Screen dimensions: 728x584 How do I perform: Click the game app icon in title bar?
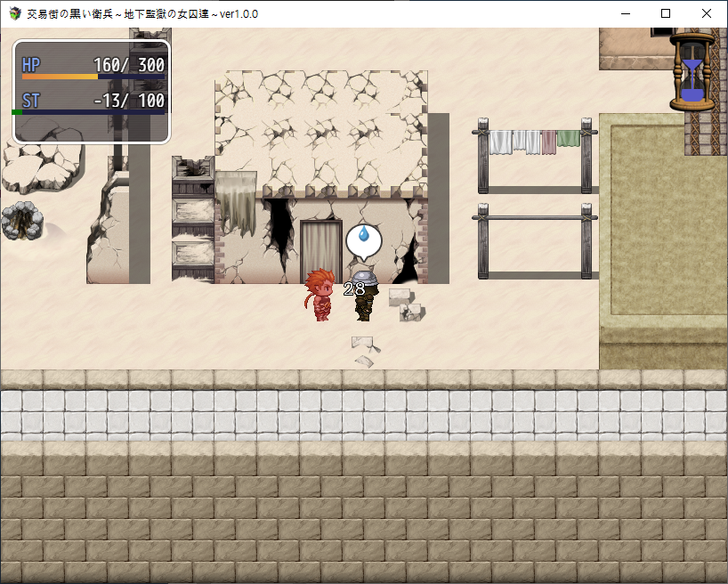15,13
